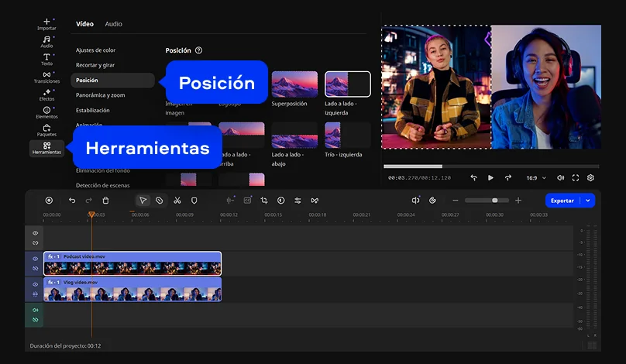Open the Transiciones sidebar icon
The height and width of the screenshot is (364, 626).
(46, 77)
